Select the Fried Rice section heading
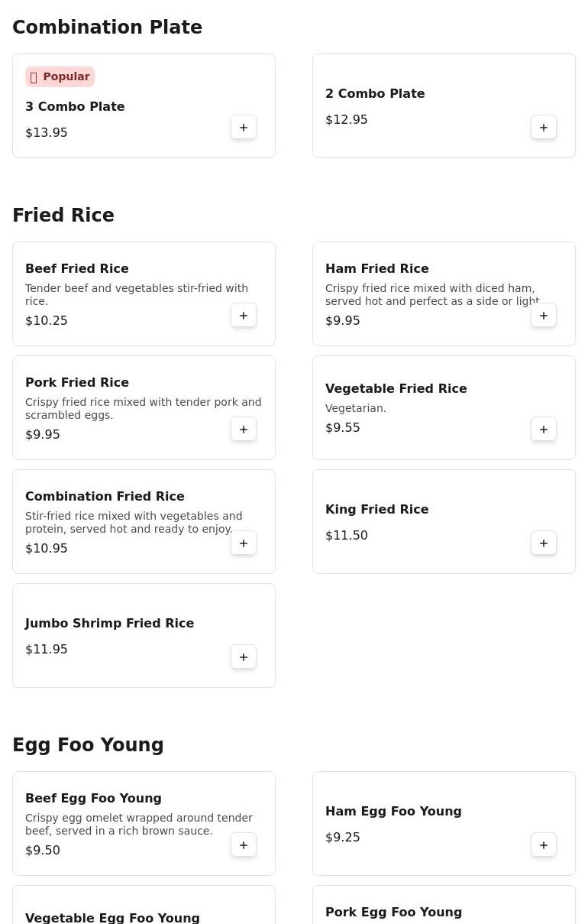The width and height of the screenshot is (588, 924). click(x=63, y=216)
